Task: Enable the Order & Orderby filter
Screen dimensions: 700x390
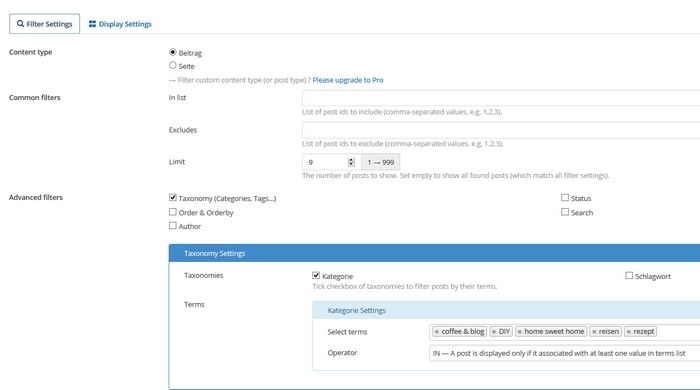Action: [x=173, y=212]
